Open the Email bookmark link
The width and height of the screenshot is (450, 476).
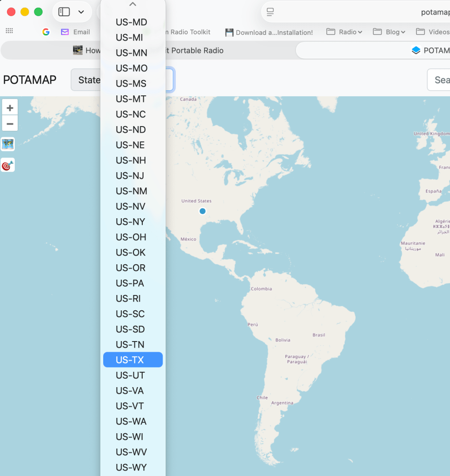coord(76,32)
